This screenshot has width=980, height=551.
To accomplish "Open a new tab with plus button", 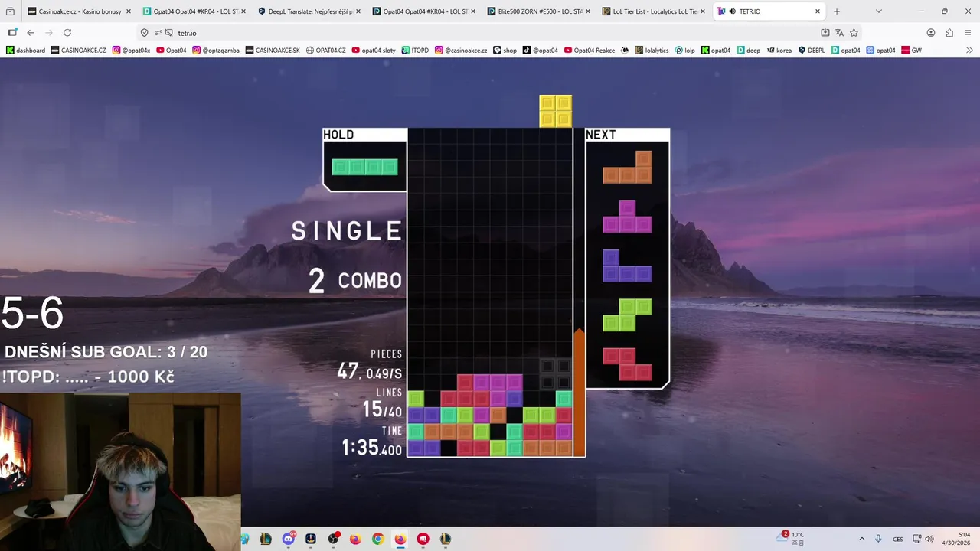I will [x=837, y=11].
